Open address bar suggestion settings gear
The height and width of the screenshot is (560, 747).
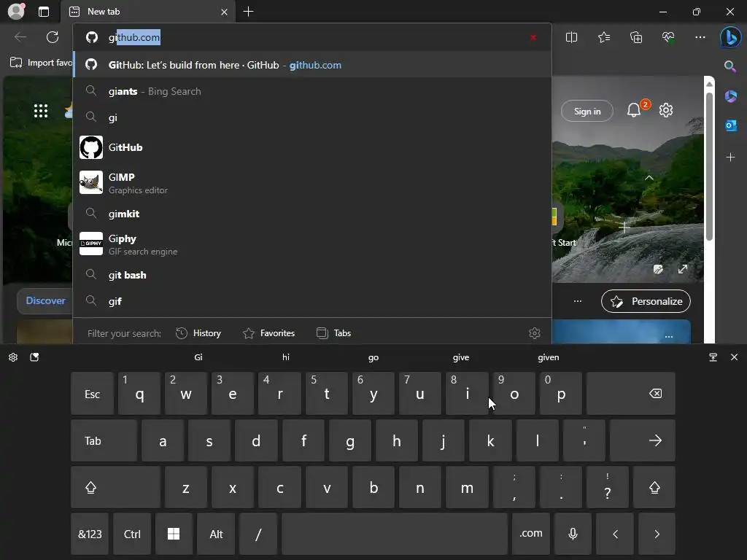[535, 333]
